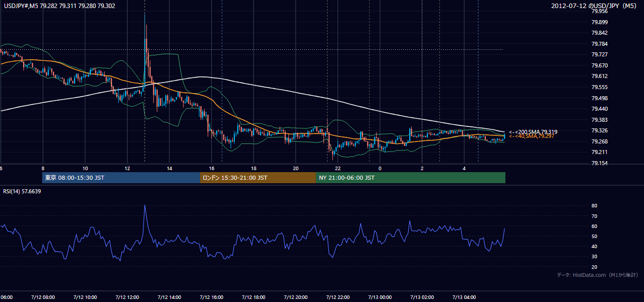
Task: Click the RSI(14) 57.6639 indicator label
Action: 22,191
